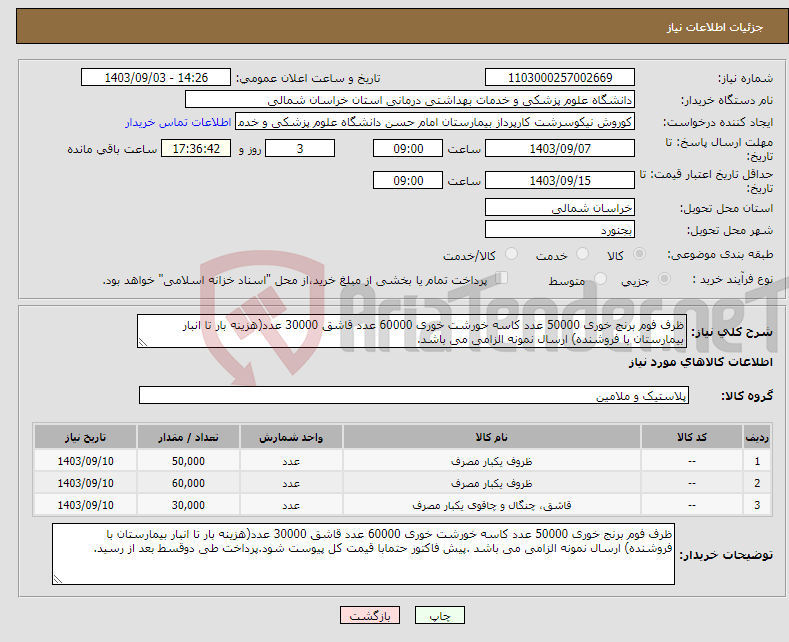Click the واحد شمارش column header

tap(291, 437)
